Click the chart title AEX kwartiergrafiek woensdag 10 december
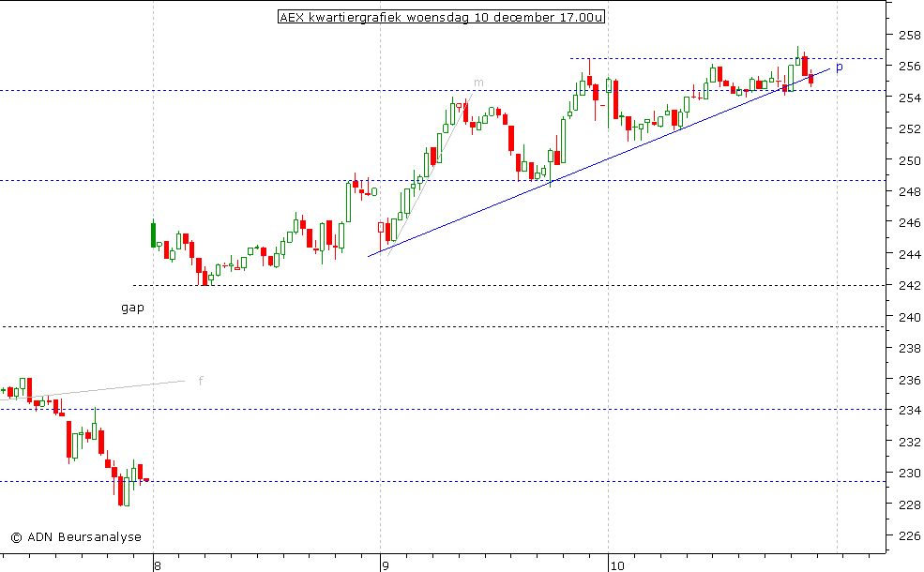924x572 pixels. click(x=442, y=17)
